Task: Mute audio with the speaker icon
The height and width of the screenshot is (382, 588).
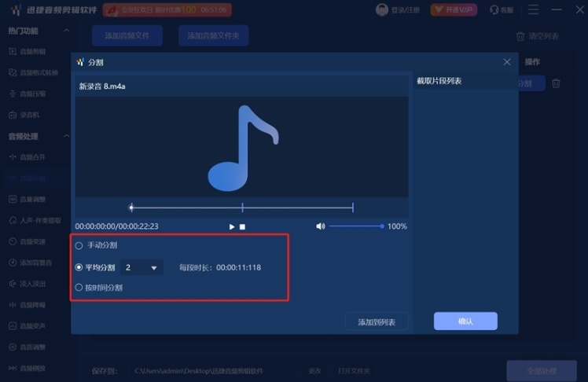Action: [x=321, y=226]
